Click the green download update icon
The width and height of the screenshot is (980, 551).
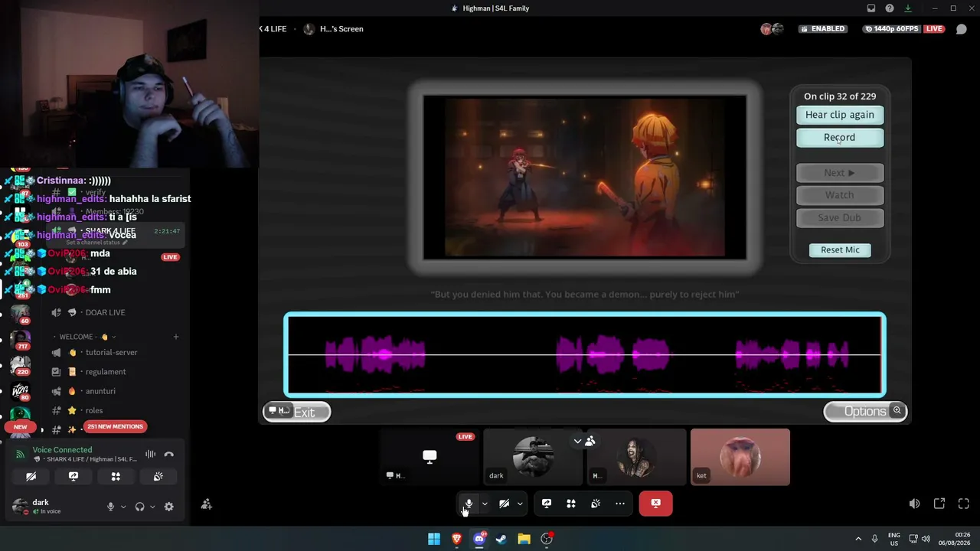[x=908, y=8]
